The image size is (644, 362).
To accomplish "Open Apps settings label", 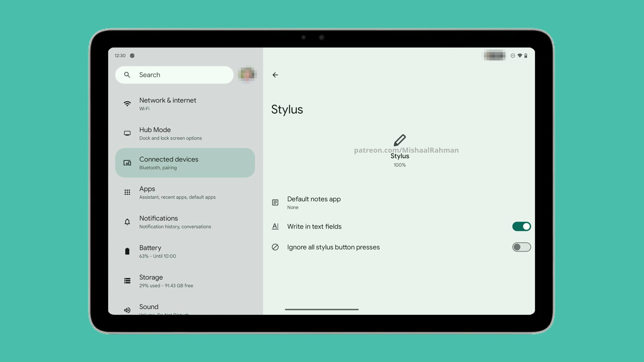I will [147, 189].
